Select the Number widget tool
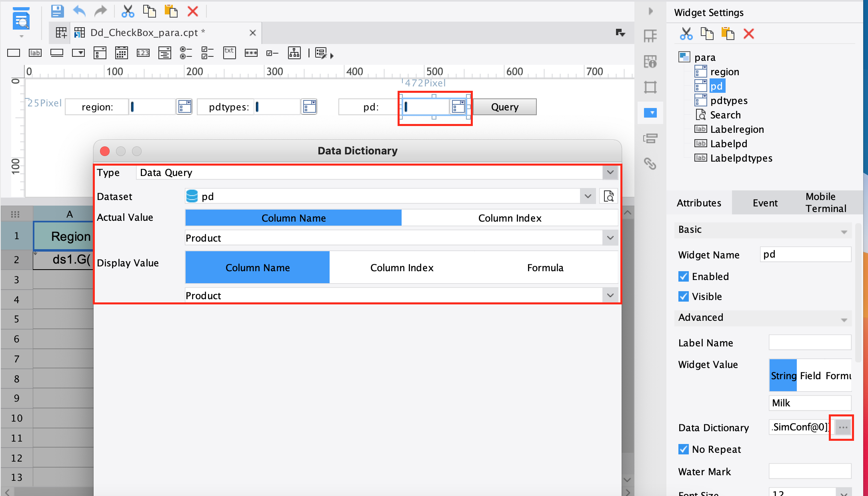This screenshot has width=868, height=496. tap(143, 52)
